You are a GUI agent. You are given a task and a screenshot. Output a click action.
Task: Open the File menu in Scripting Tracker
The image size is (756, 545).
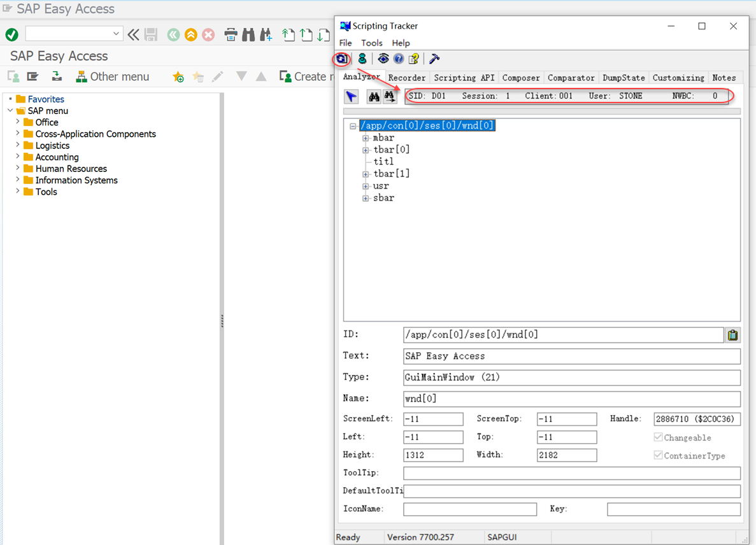click(x=346, y=43)
